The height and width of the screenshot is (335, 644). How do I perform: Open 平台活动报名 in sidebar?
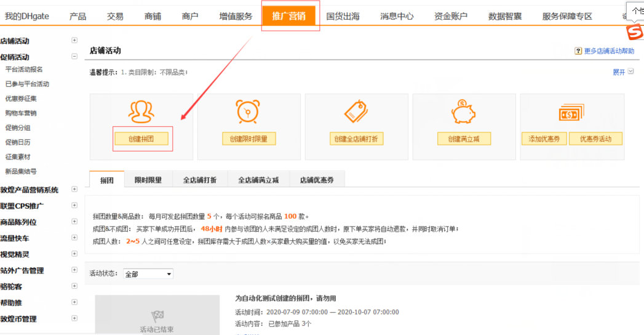(x=24, y=70)
